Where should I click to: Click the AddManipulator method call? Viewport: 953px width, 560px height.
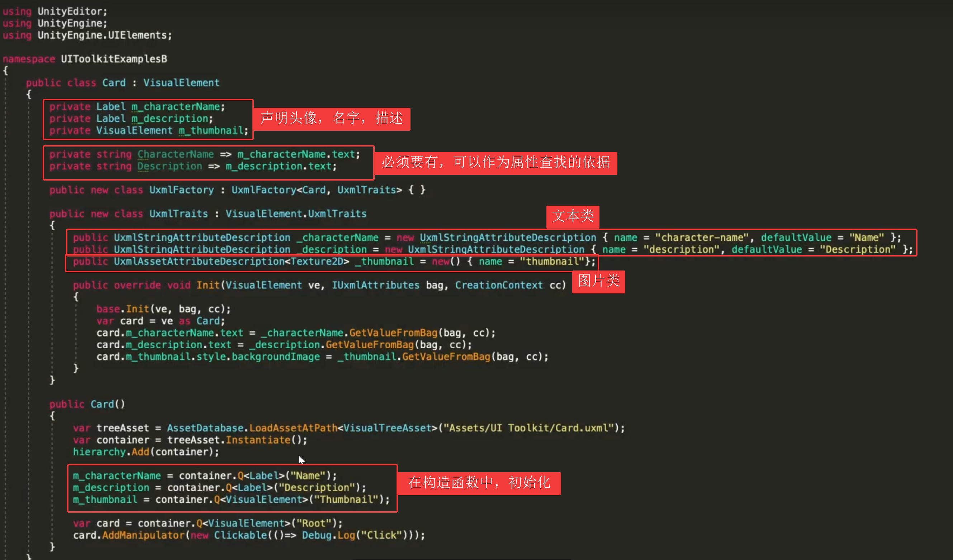(x=143, y=535)
